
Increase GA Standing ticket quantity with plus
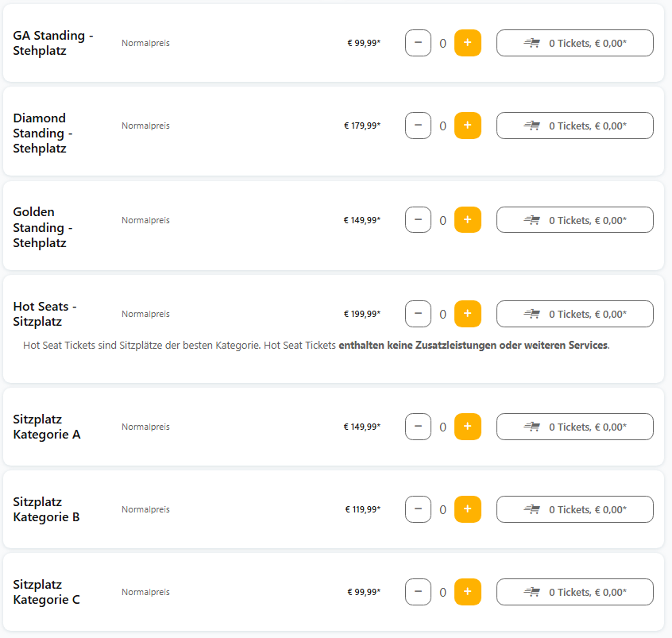(x=467, y=43)
